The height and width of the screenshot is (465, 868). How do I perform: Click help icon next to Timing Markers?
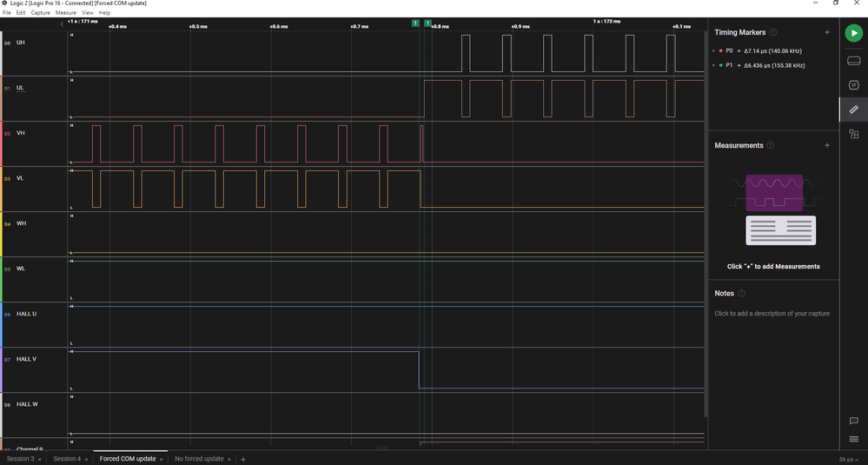tap(773, 32)
